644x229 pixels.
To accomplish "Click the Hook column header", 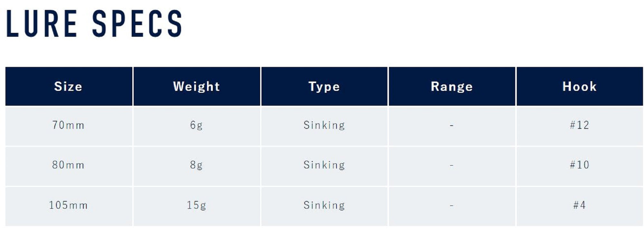I will point(579,86).
